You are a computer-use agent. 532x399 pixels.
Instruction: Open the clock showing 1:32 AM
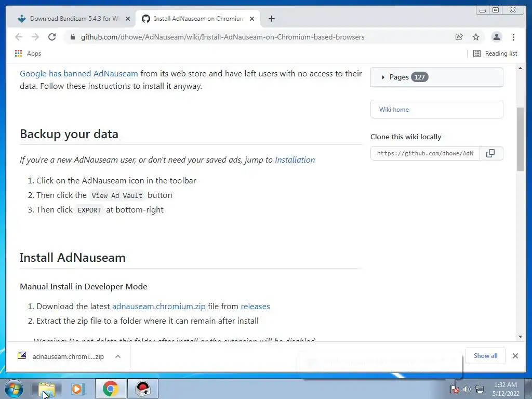pyautogui.click(x=506, y=389)
